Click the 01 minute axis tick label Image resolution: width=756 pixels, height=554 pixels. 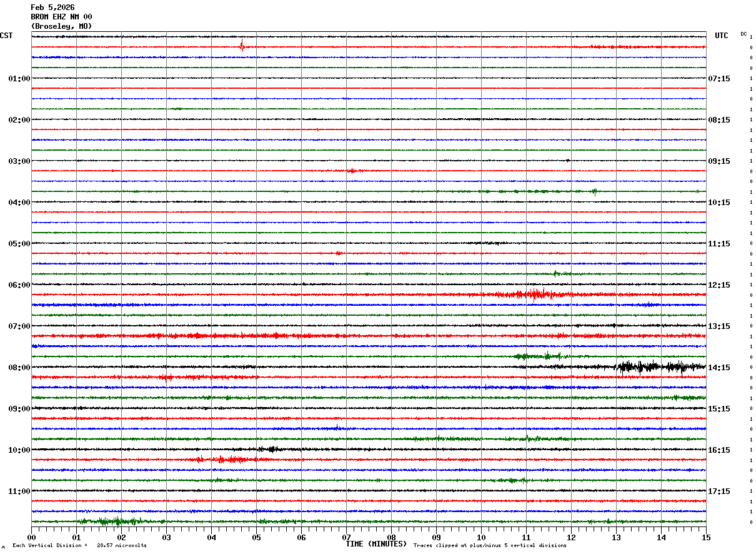[76, 537]
